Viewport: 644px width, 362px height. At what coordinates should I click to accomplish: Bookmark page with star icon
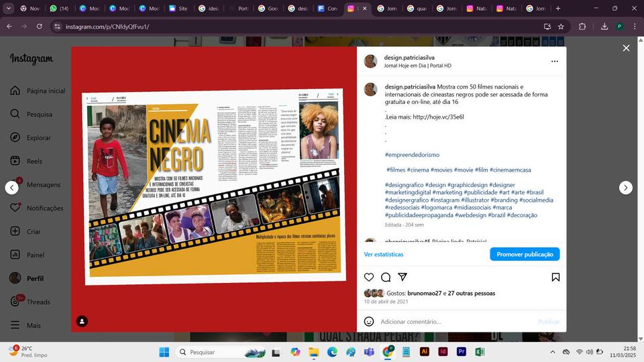[x=561, y=26]
